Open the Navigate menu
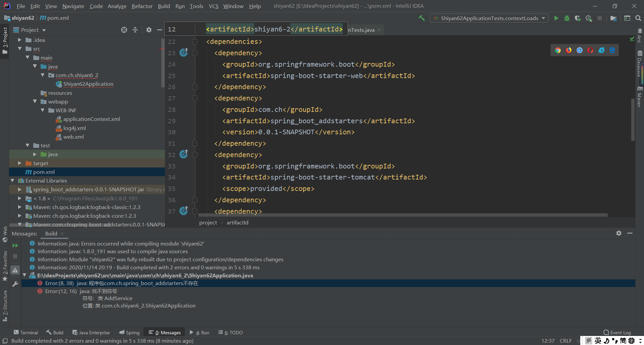Screen dimensions: 644x345 point(73,6)
